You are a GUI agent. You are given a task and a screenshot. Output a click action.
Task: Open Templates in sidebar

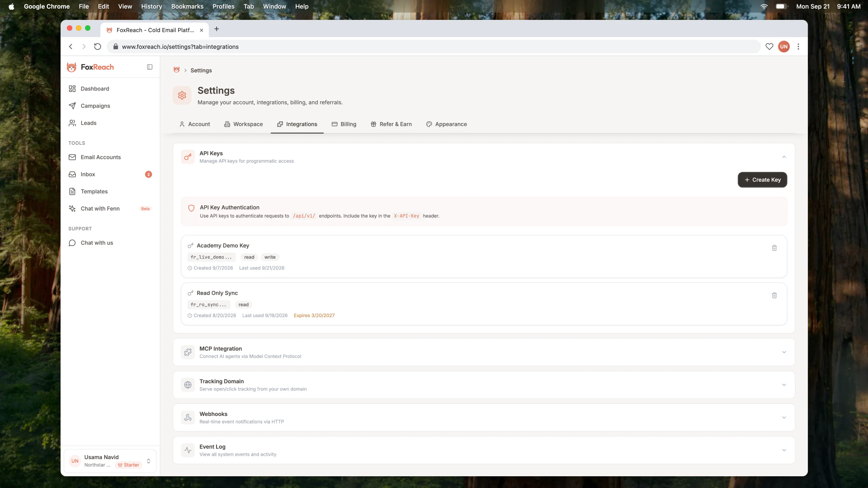pyautogui.click(x=110, y=191)
